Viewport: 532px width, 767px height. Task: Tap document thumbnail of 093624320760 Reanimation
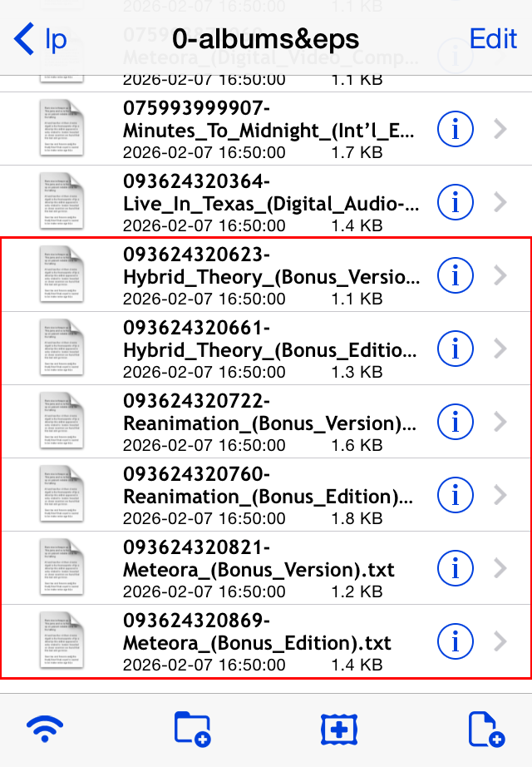click(x=62, y=494)
